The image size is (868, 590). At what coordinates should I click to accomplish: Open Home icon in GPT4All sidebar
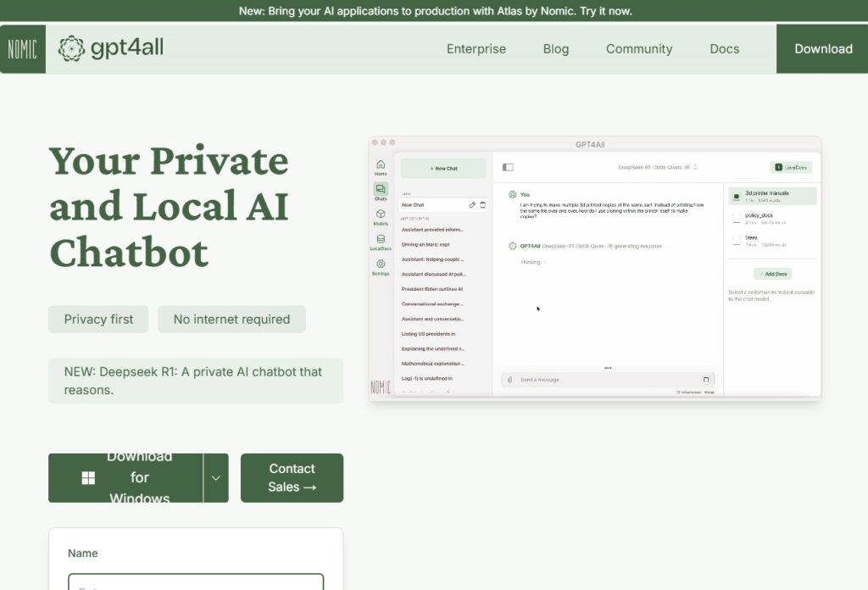click(x=381, y=166)
